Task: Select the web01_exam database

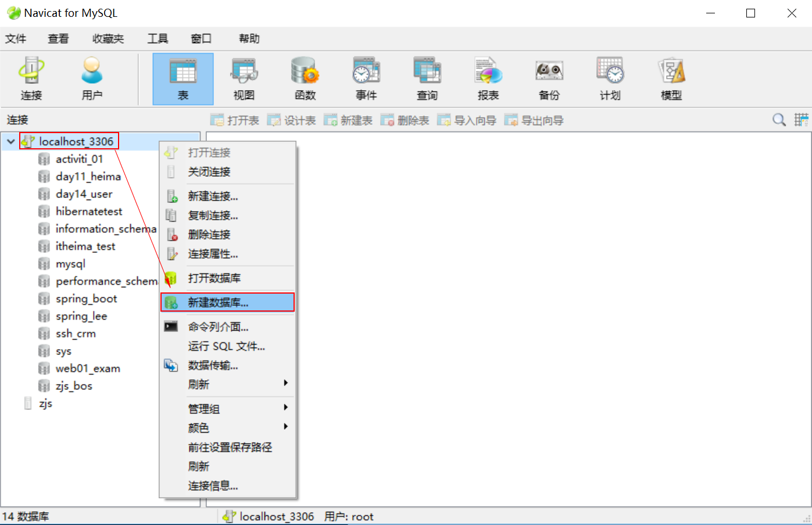Action: click(88, 368)
